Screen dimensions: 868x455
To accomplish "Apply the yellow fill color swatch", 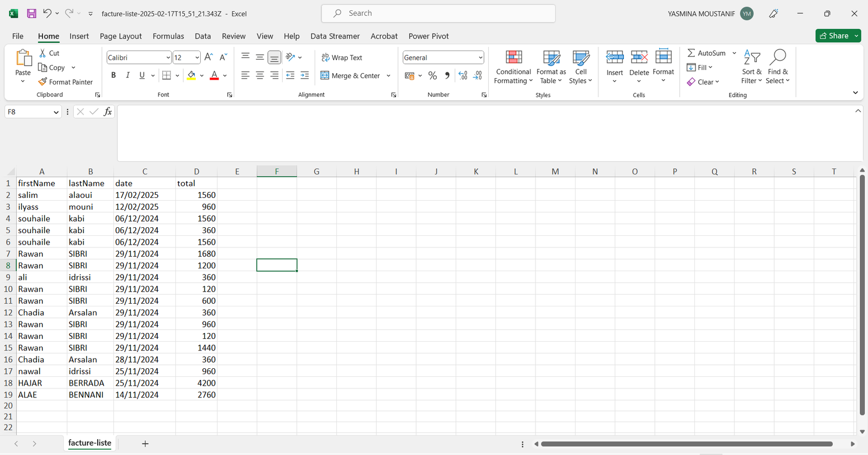I will [191, 76].
